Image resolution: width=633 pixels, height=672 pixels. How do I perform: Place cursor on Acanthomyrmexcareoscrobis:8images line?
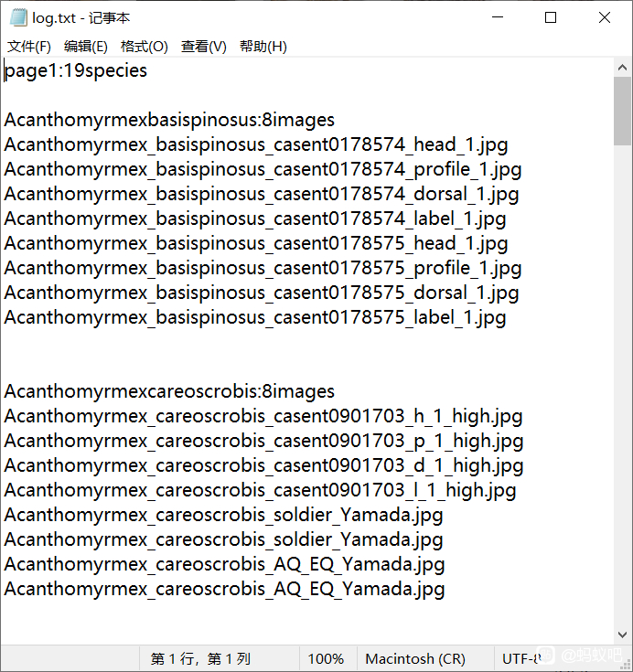pyautogui.click(x=169, y=391)
